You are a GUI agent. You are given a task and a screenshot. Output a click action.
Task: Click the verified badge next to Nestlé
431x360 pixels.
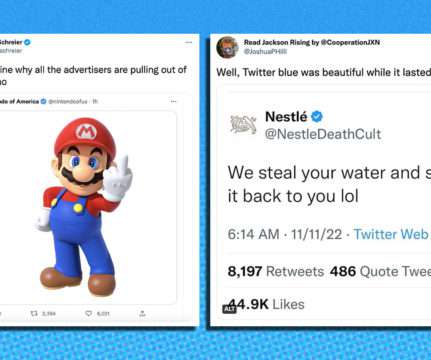317,116
